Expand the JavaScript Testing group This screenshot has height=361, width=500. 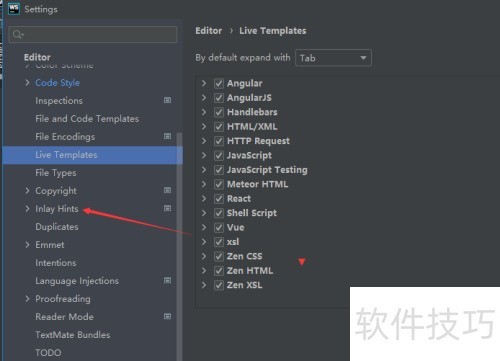204,170
